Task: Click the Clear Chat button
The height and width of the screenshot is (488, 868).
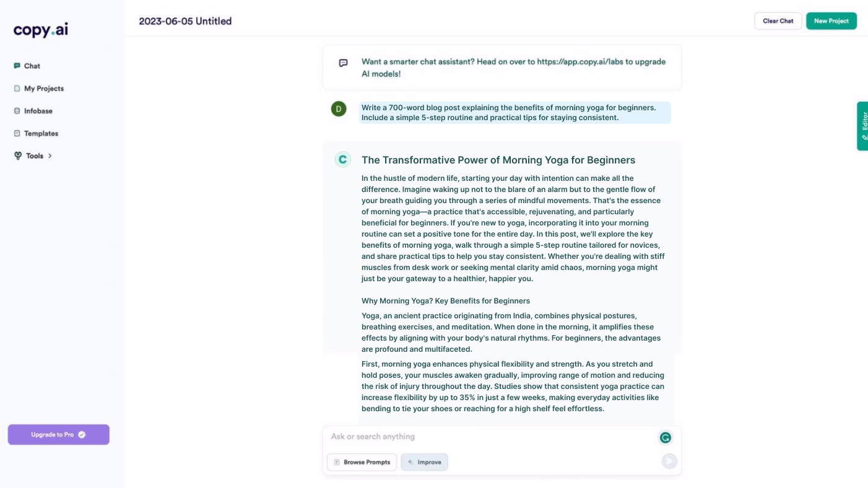Action: click(778, 20)
